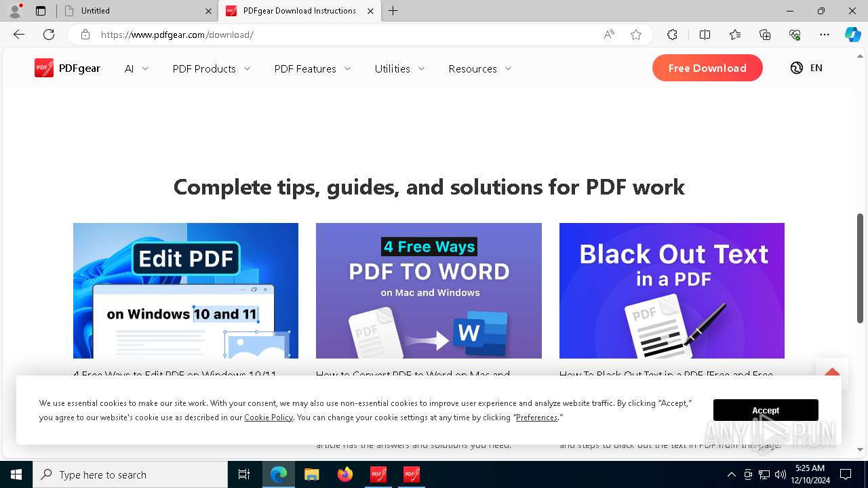
Task: Open the Cookie Policy link
Action: (x=269, y=418)
